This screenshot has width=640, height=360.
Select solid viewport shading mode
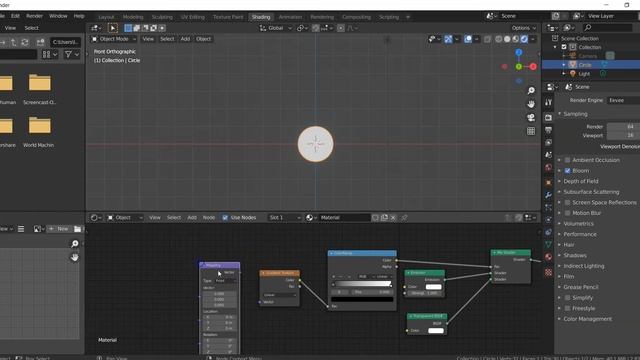[507, 39]
